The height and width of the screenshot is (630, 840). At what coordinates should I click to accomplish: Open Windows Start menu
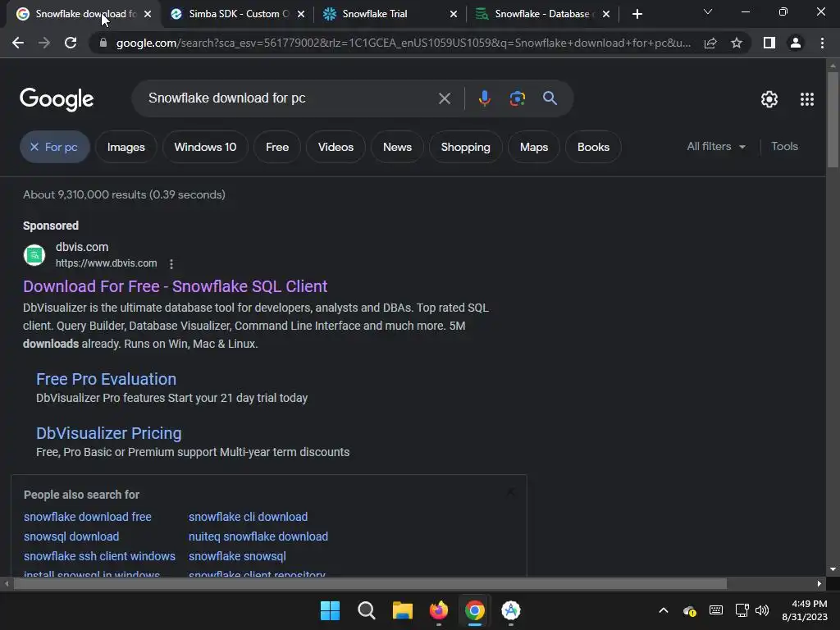click(330, 610)
